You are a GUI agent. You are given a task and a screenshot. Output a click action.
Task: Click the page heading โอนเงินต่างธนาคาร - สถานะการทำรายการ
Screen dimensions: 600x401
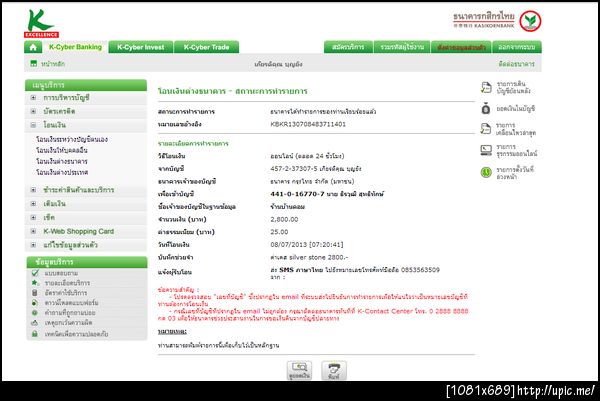pyautogui.click(x=233, y=91)
